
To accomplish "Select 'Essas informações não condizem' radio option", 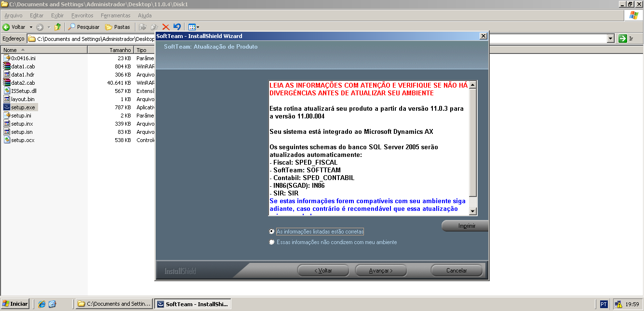I will (x=271, y=242).
